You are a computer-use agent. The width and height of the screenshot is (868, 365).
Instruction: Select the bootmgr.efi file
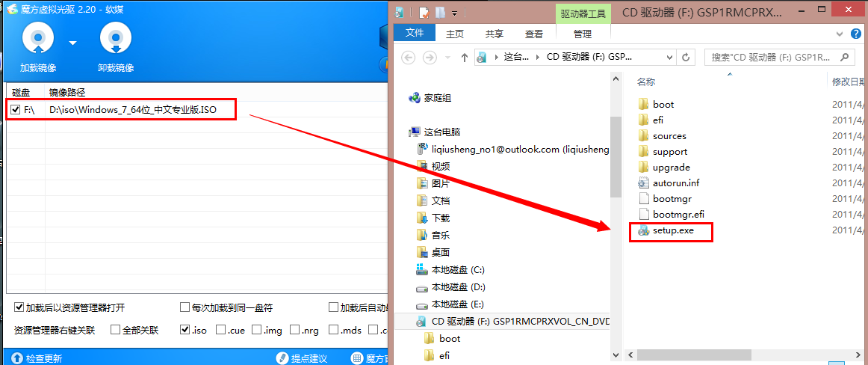671,215
